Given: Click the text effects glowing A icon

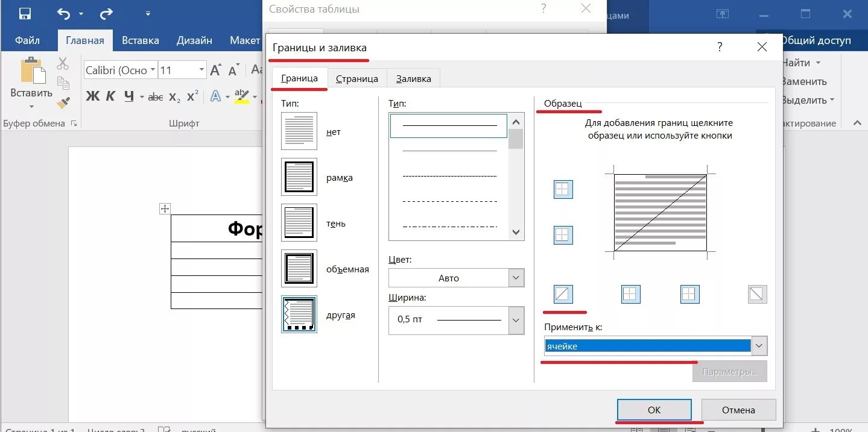Looking at the screenshot, I should point(215,96).
